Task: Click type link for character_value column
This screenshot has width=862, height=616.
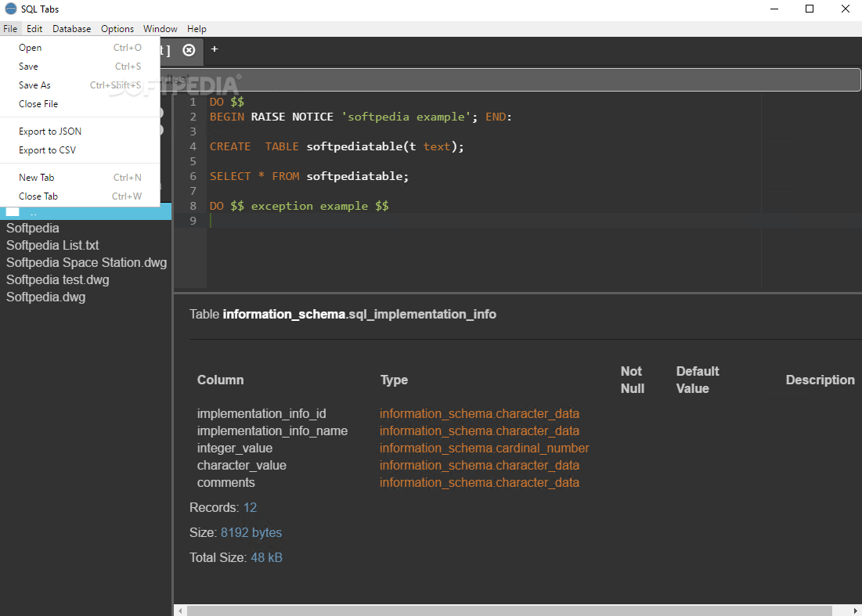Action: pyautogui.click(x=479, y=466)
